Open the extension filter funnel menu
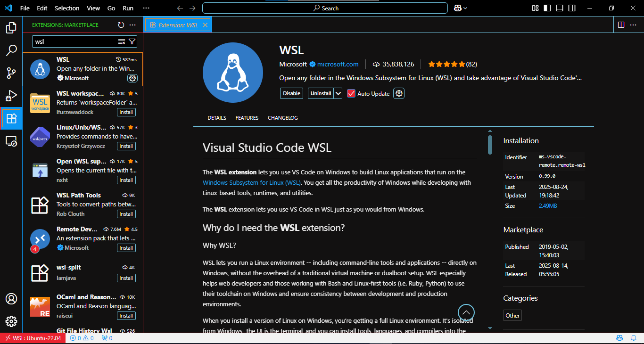Viewport: 644px width, 344px height. click(x=132, y=41)
